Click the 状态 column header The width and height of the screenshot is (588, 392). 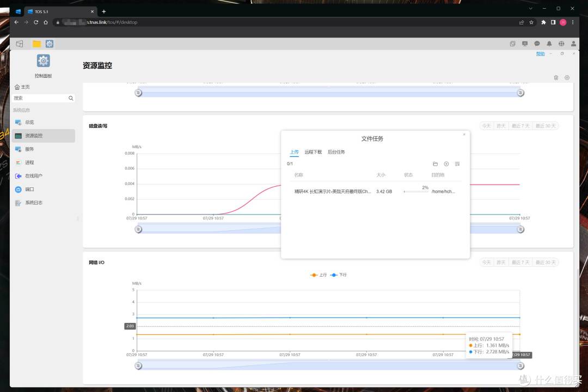click(x=408, y=175)
